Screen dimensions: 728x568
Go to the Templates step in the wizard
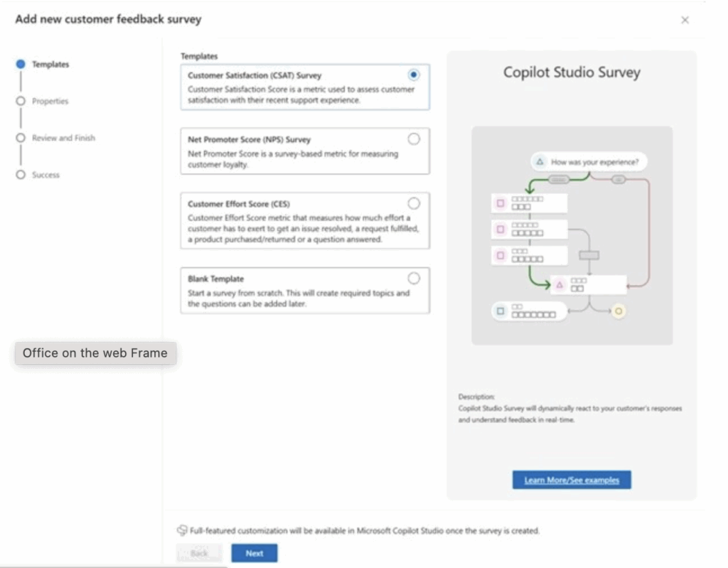coord(50,64)
